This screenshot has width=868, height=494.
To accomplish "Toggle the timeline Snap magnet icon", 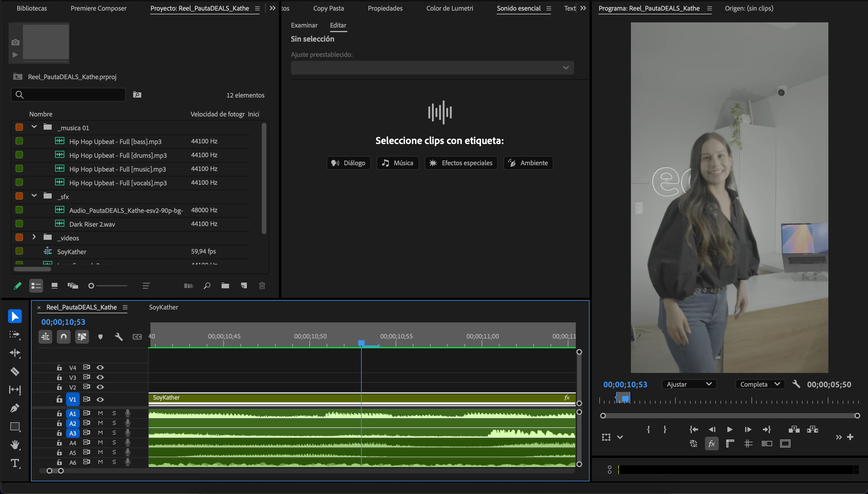I will [x=63, y=337].
